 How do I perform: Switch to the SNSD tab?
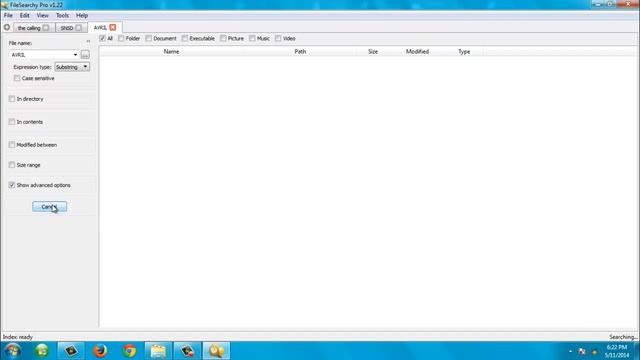pos(67,28)
